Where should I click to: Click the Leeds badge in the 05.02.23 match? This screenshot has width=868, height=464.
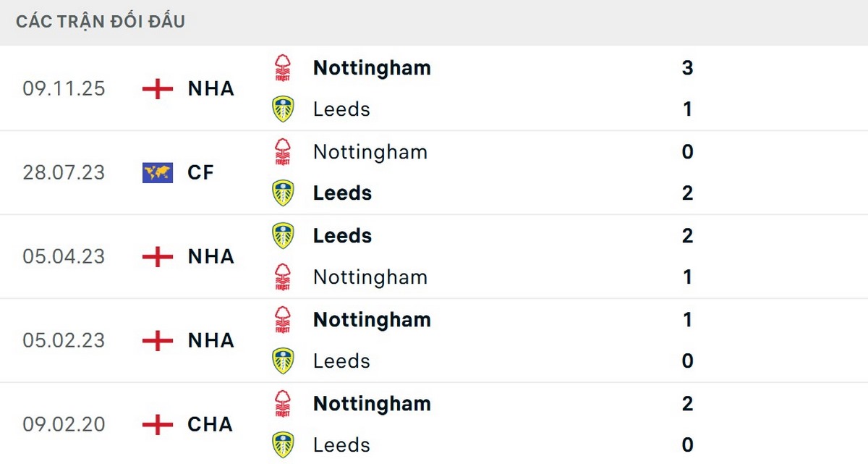[x=283, y=360]
